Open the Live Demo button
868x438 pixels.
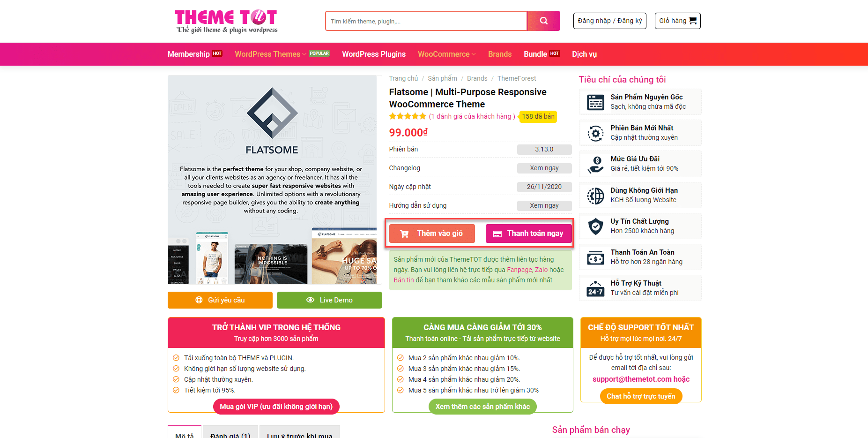pyautogui.click(x=329, y=300)
